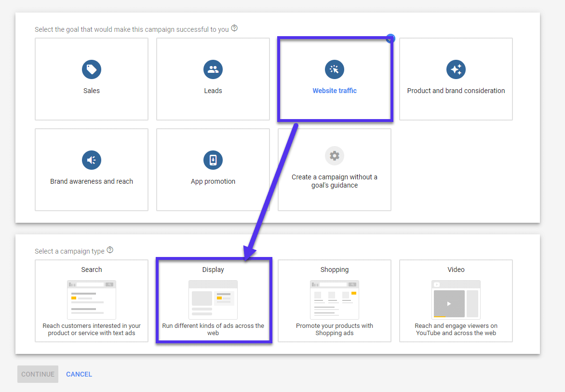Select the Website traffic cursor icon
Screen dimensions: 565x392
(335, 69)
